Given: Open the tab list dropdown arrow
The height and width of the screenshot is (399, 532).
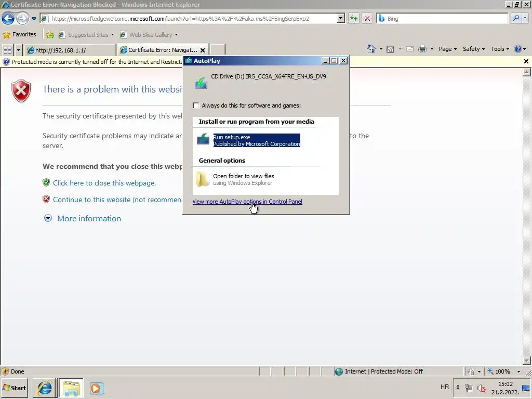Looking at the screenshot, I should coord(18,50).
